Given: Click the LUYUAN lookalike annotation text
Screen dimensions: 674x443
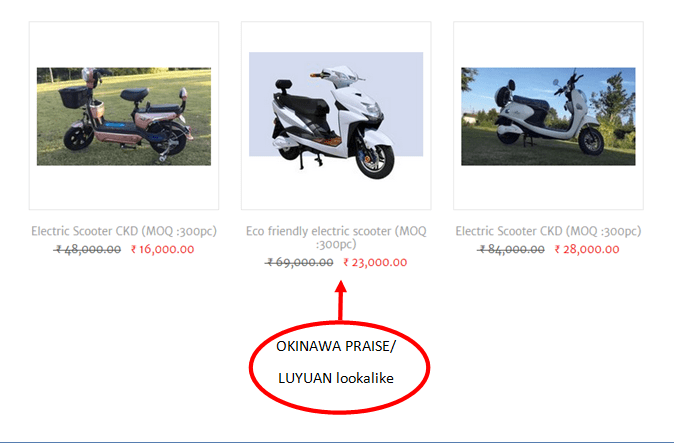Looking at the screenshot, I should (x=336, y=378).
